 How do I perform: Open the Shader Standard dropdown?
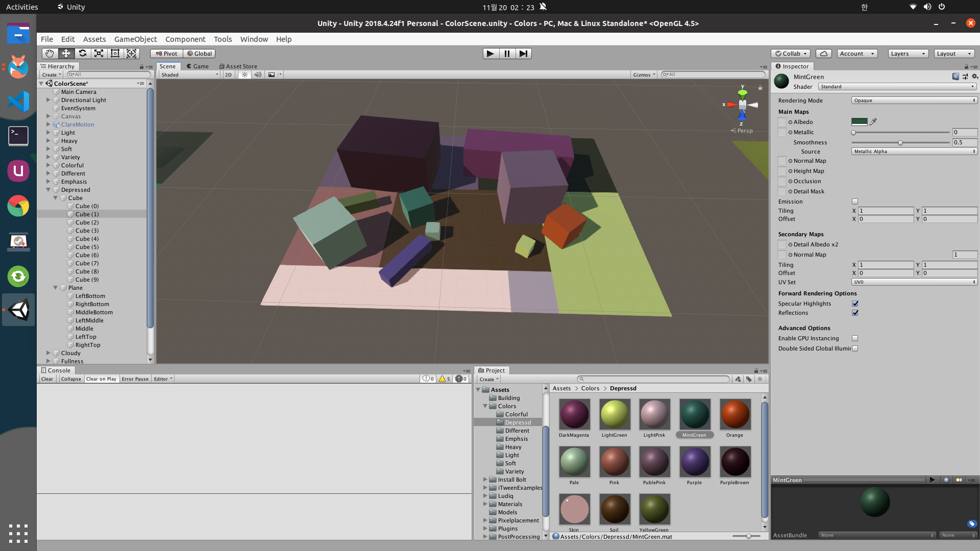pos(898,87)
